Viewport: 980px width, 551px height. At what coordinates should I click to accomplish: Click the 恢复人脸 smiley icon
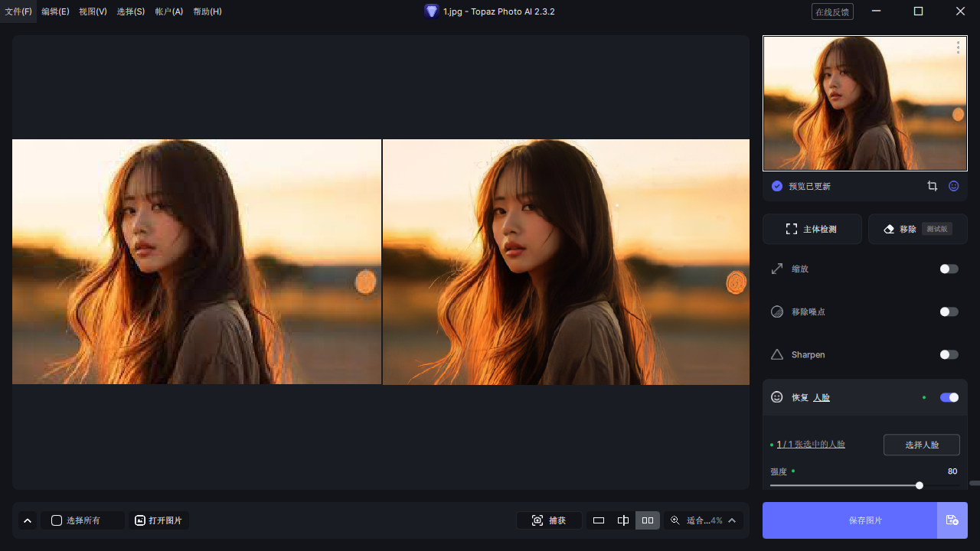[777, 397]
